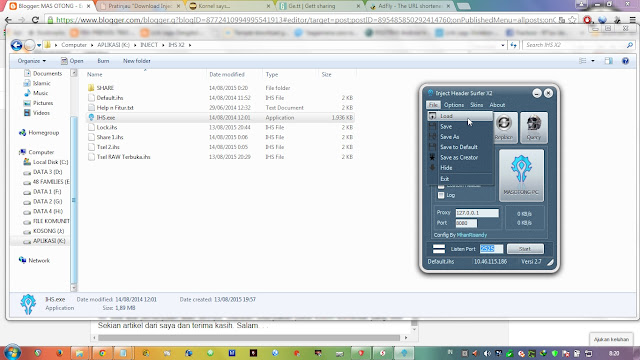Open the view options dropdown arrow
Viewport: 640px width, 360px height.
pos(593,61)
